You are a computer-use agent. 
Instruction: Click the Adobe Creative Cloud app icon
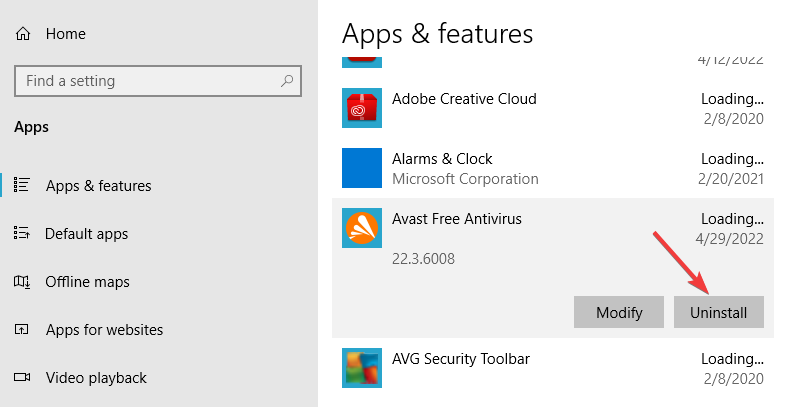point(362,108)
